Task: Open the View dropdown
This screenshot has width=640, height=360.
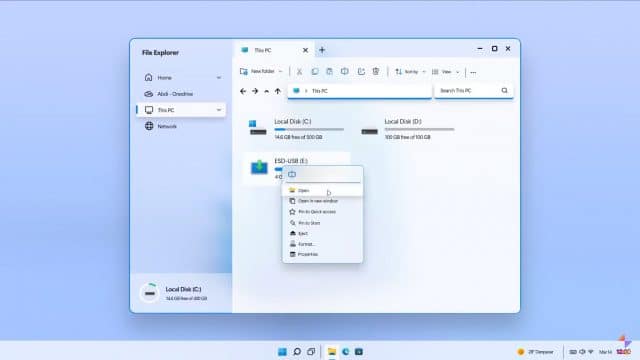Action: point(446,72)
